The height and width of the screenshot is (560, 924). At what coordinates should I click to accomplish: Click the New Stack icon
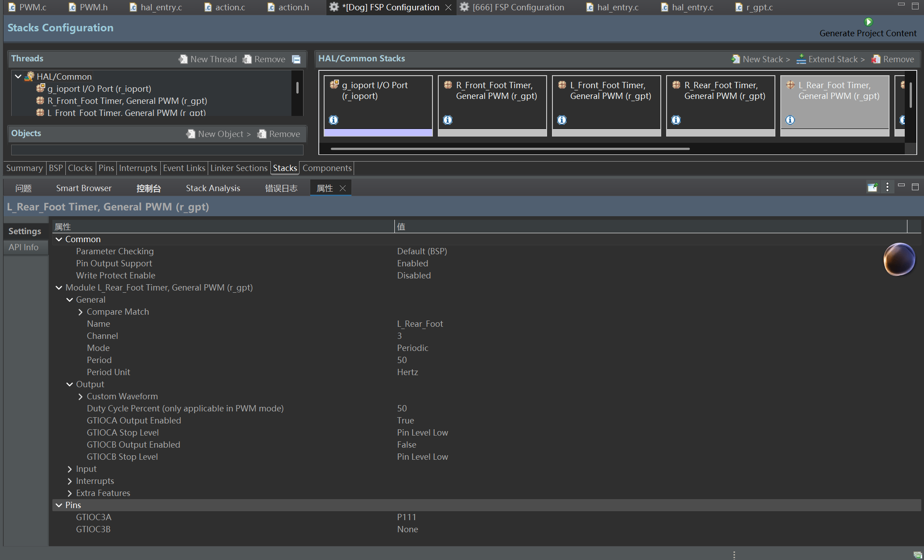coord(735,59)
